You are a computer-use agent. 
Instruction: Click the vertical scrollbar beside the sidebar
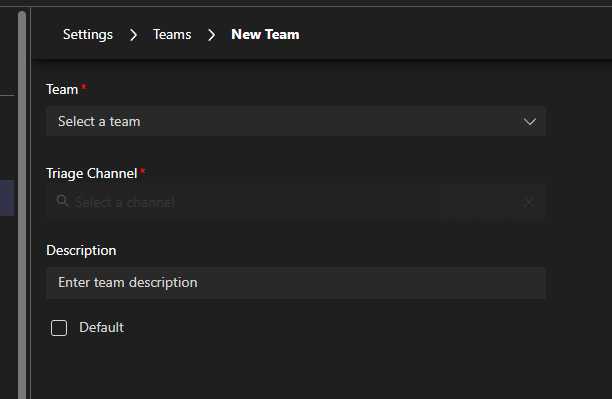[x=22, y=205]
